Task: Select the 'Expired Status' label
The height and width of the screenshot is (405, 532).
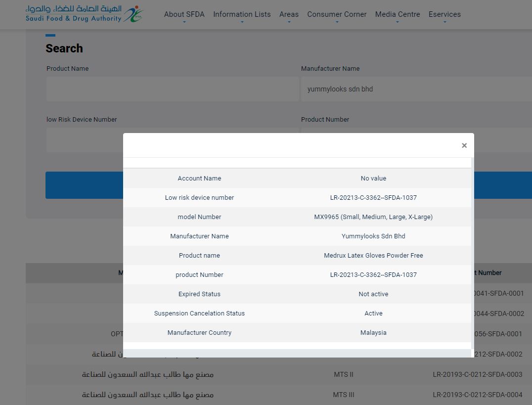Action: 199,294
